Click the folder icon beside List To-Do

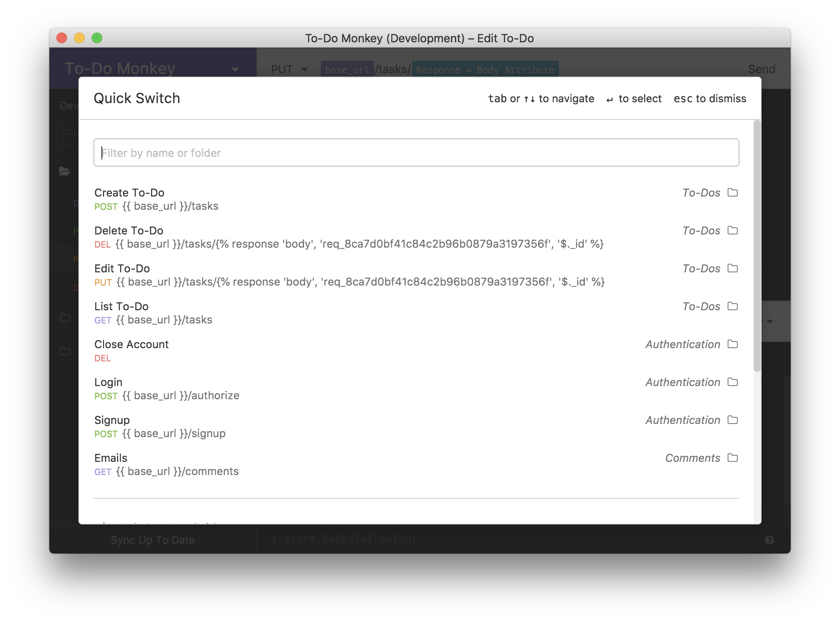[x=732, y=306]
